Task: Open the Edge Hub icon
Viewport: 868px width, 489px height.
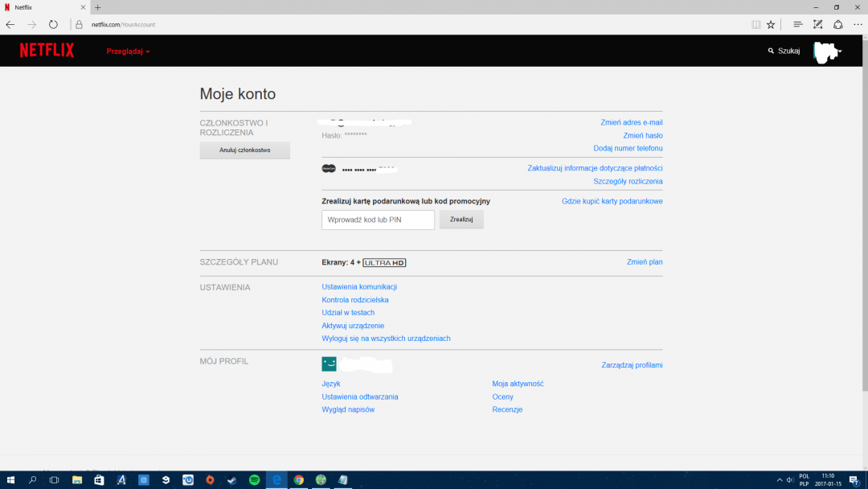Action: click(798, 25)
